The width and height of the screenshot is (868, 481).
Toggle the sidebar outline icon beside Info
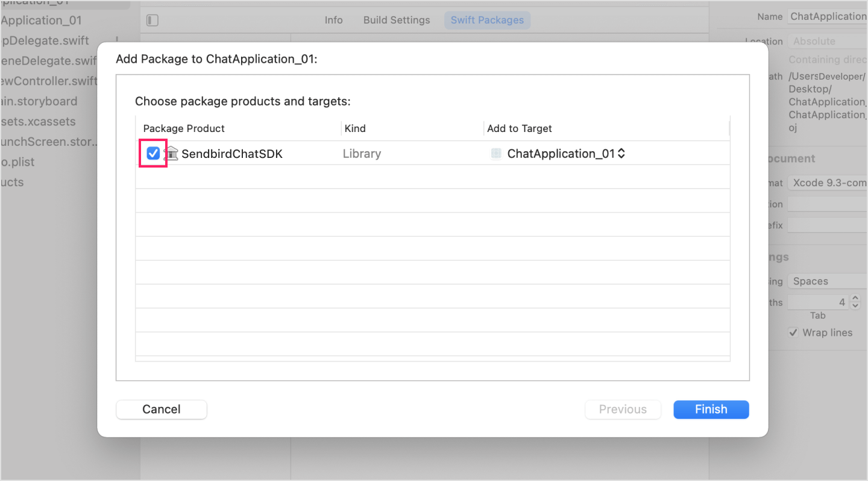(x=153, y=20)
